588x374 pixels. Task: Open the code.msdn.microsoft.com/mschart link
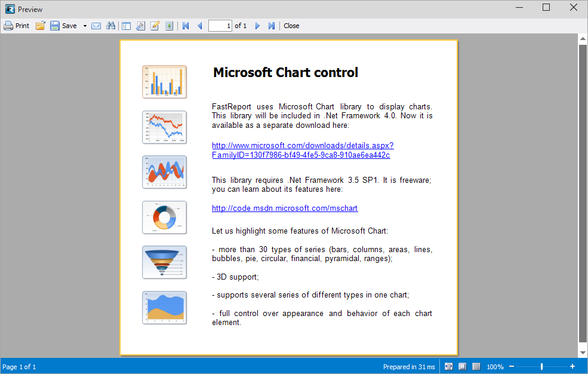click(285, 209)
